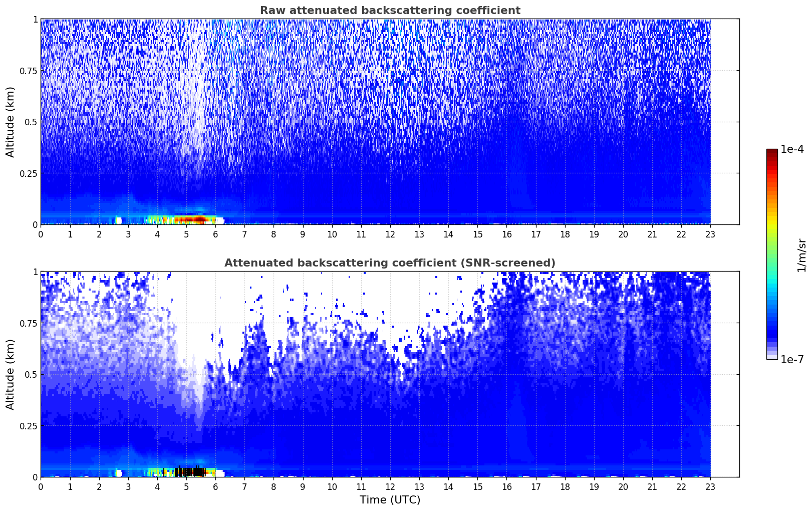Select the Altitude (km) label of the SNR-screened plot
Viewport: 812px width, 511px height.
point(11,374)
